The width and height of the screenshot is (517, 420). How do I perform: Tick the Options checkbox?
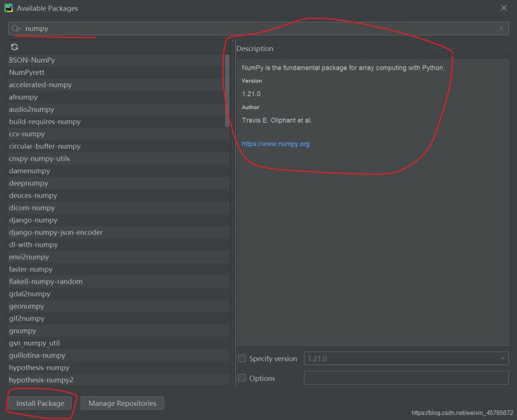pyautogui.click(x=242, y=379)
